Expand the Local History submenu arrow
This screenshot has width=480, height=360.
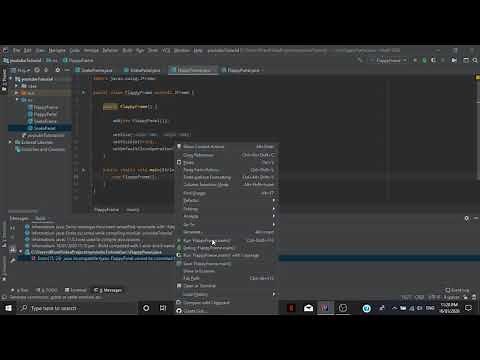274,294
